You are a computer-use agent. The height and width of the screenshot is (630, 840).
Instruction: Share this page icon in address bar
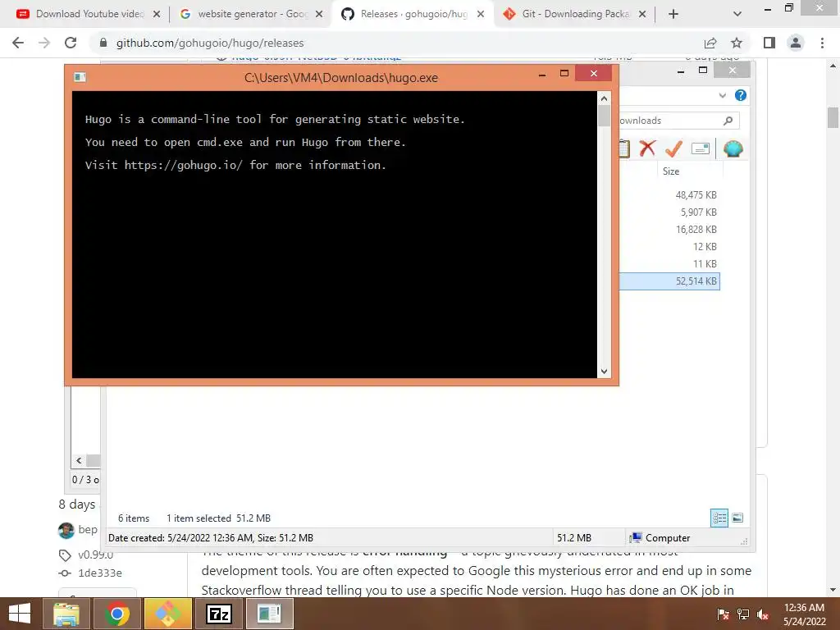coord(710,43)
